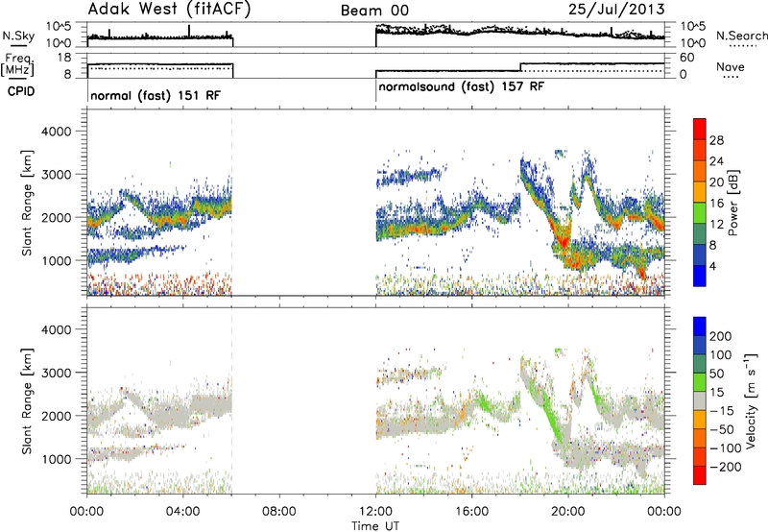
Task: Click the "1000" tick on the velocity panel
Action: tap(57, 459)
